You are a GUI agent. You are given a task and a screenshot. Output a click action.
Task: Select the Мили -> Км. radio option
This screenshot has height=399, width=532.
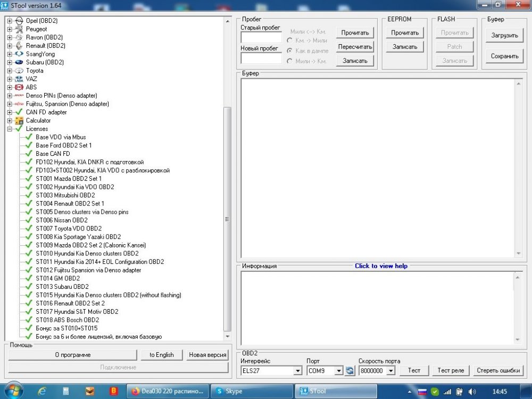(x=290, y=61)
